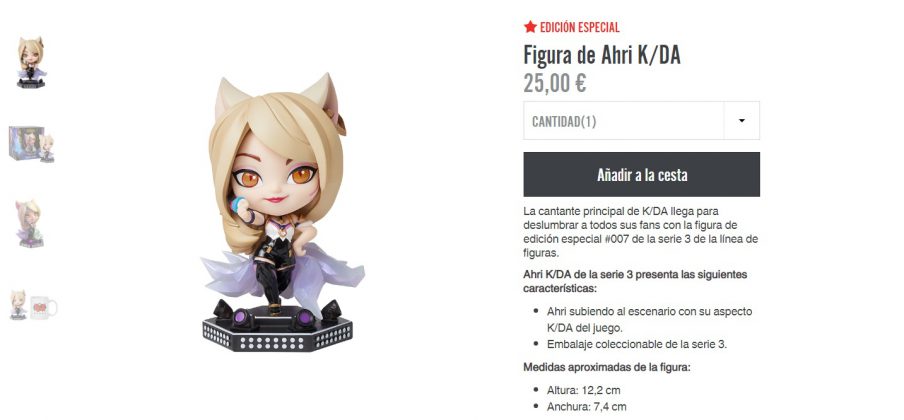
Task: View the faded back-view figure thumbnail
Action: coord(31,224)
